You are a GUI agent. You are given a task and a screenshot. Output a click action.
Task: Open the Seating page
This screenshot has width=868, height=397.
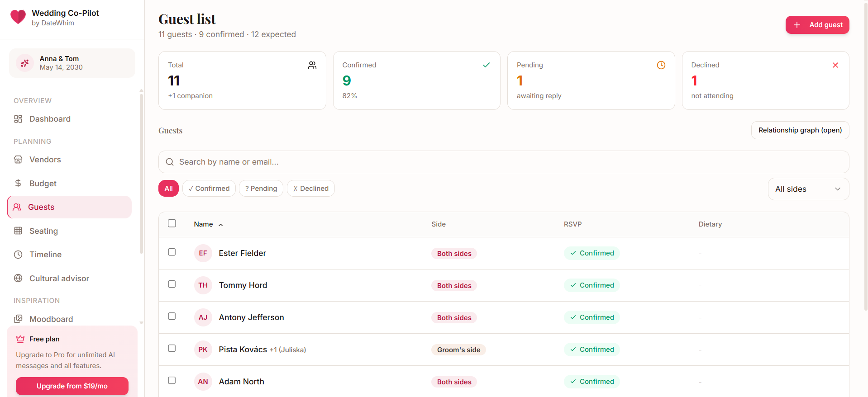[69, 231]
